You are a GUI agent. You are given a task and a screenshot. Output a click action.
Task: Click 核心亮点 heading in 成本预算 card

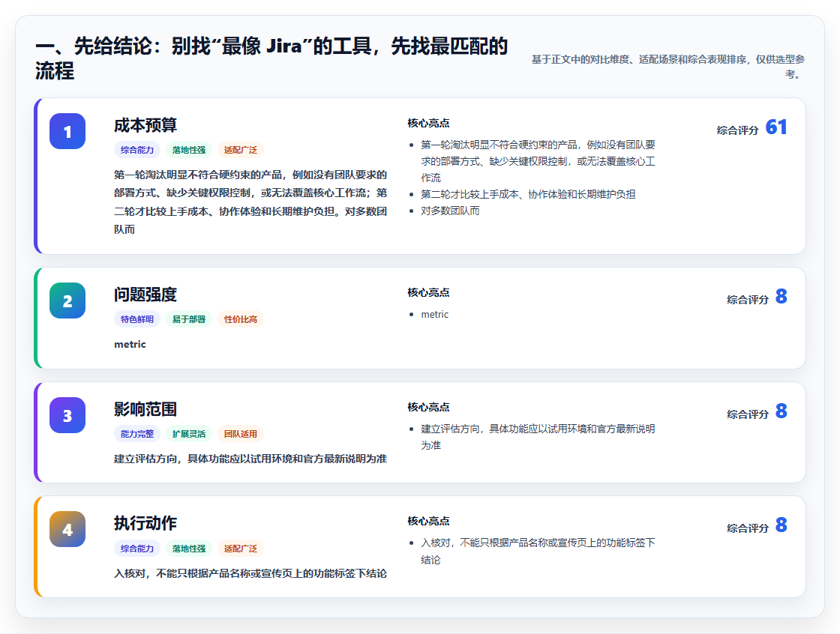[x=428, y=123]
